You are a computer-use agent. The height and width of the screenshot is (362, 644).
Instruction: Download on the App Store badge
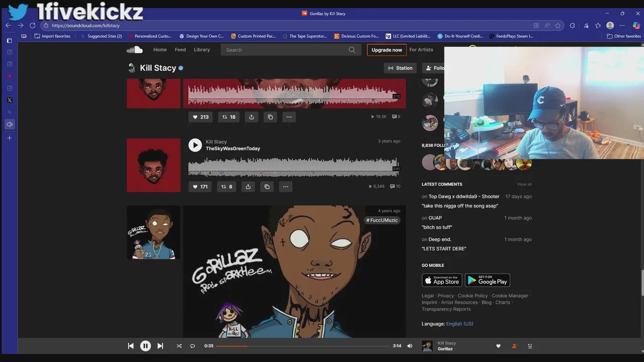tap(442, 280)
